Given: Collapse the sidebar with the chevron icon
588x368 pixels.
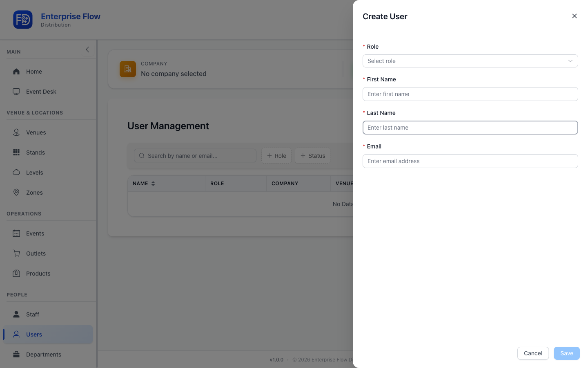Looking at the screenshot, I should coord(87,49).
